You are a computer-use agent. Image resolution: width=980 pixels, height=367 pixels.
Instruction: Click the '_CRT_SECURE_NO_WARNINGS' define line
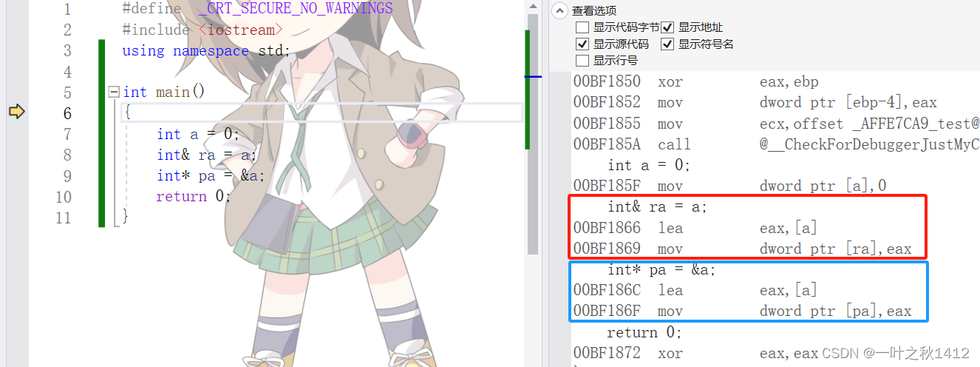[258, 10]
